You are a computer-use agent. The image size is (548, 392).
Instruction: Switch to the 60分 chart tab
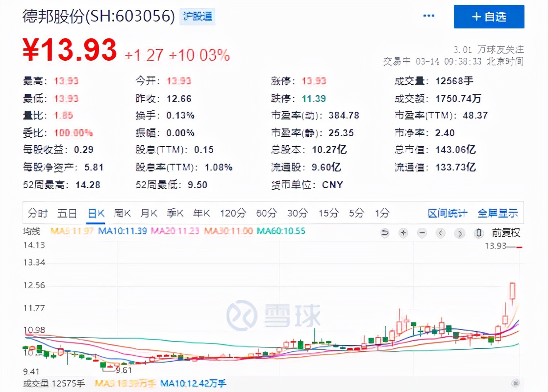267,213
